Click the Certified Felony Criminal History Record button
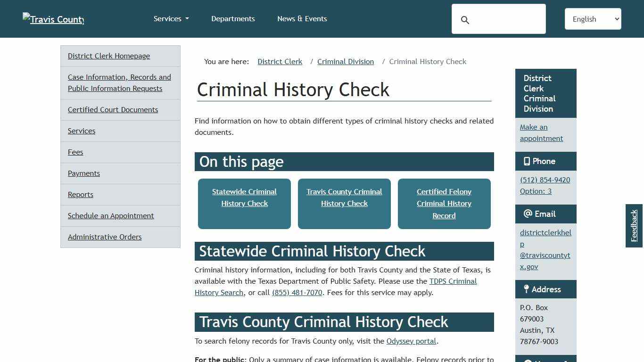This screenshot has width=644, height=362. (x=444, y=204)
